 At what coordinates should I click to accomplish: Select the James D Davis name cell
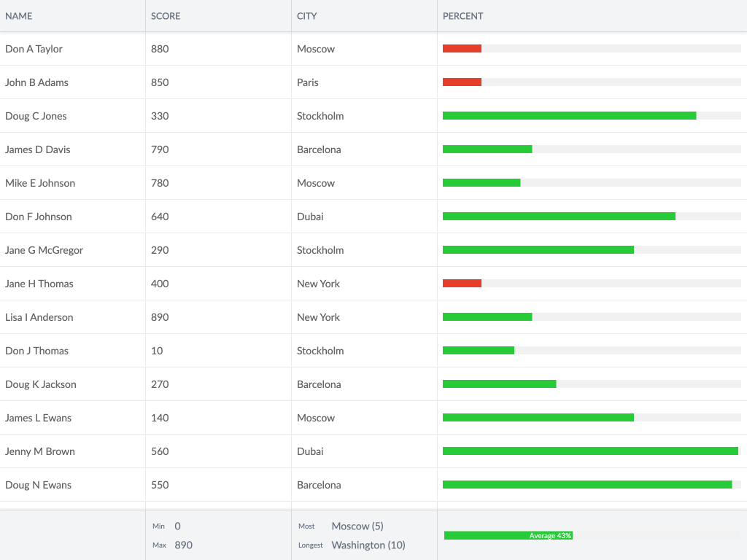(72, 149)
